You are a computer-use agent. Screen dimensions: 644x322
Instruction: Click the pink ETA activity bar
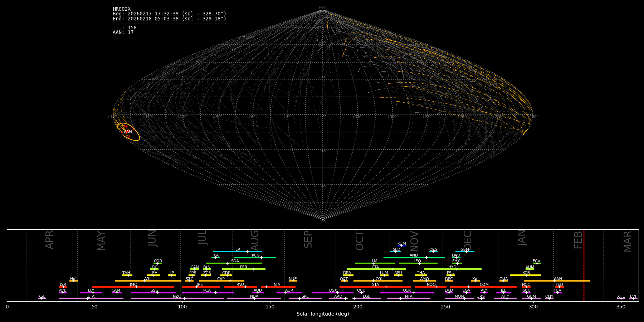point(91,298)
